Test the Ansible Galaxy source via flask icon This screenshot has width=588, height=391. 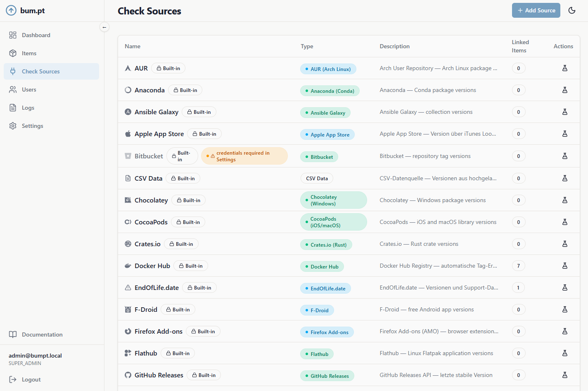tap(565, 112)
